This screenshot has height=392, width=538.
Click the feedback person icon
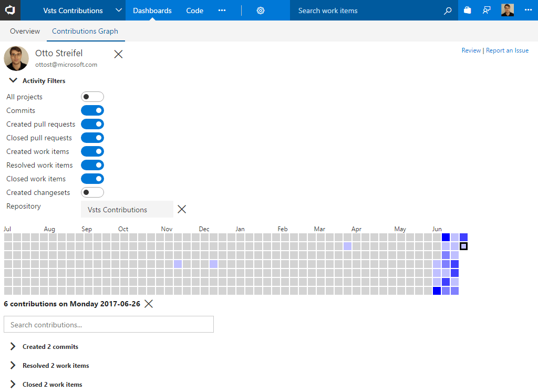(487, 10)
